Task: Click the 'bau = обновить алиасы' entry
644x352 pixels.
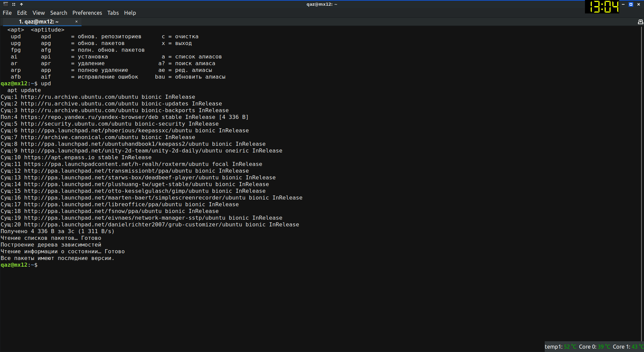Action: click(x=190, y=77)
